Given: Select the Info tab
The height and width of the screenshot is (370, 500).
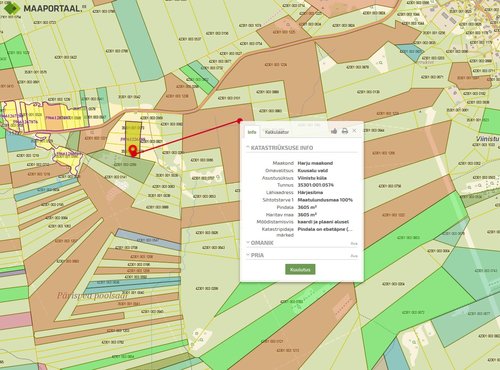Looking at the screenshot, I should [252, 132].
